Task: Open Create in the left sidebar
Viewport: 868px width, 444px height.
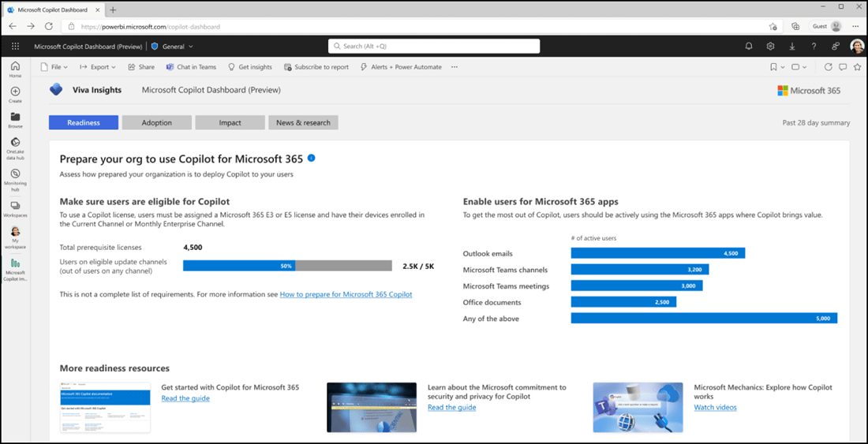Action: 16,95
